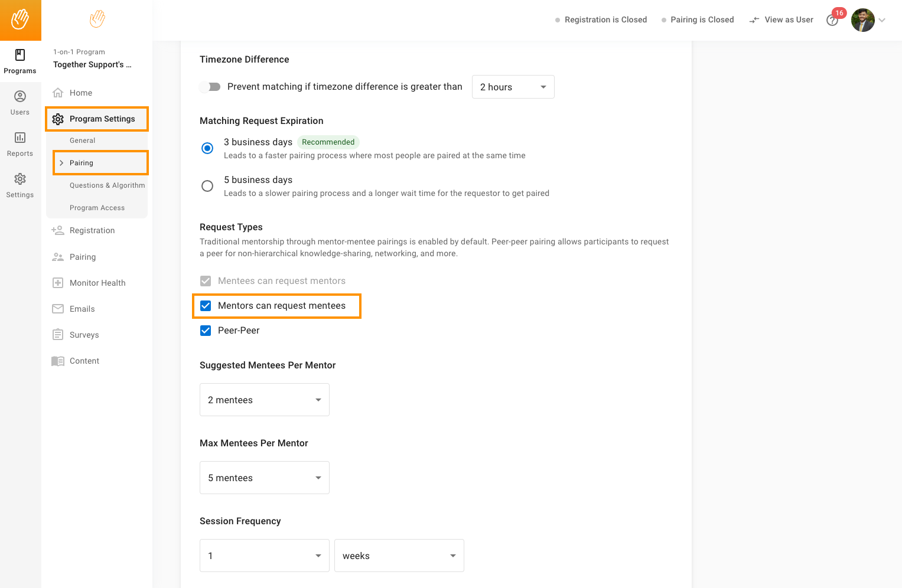Click Registration is Closed status
This screenshot has width=902, height=588.
point(601,20)
